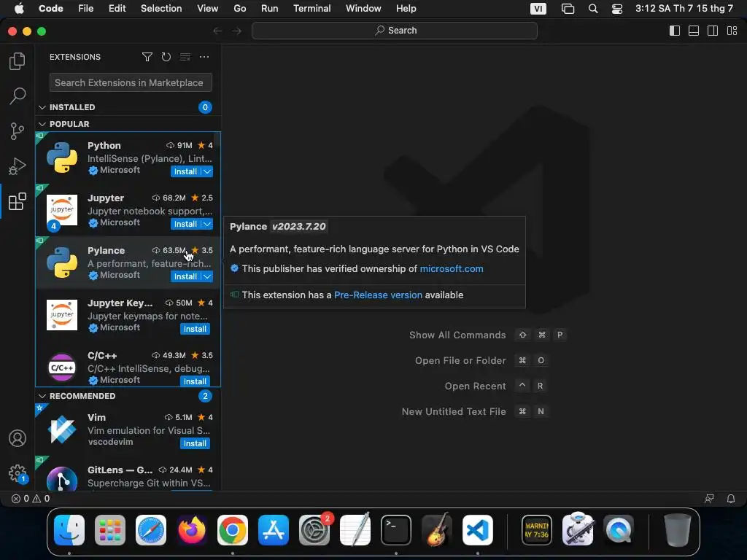Launch Google Chrome from the Dock
This screenshot has height=560, width=747.
tap(233, 530)
